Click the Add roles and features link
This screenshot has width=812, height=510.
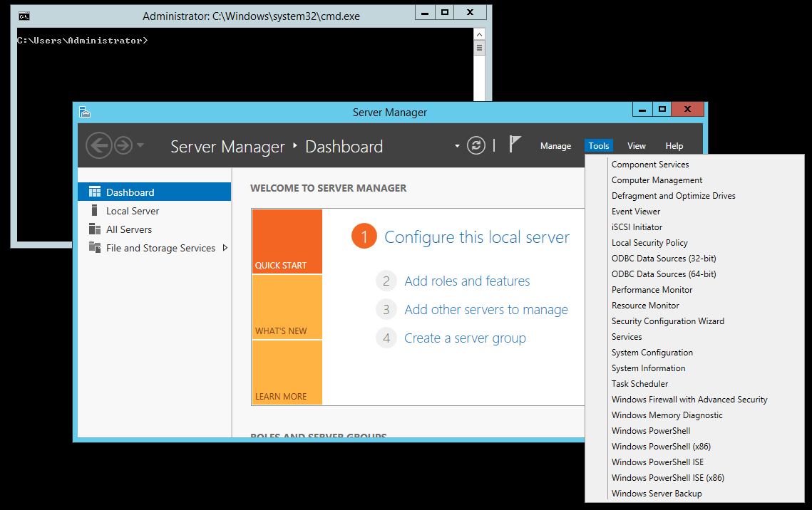467,281
